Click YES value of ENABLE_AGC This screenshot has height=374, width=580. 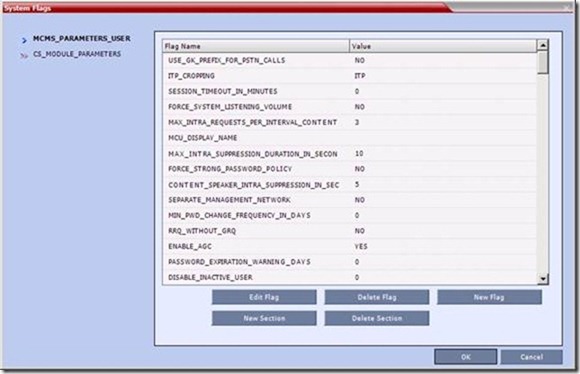point(361,246)
